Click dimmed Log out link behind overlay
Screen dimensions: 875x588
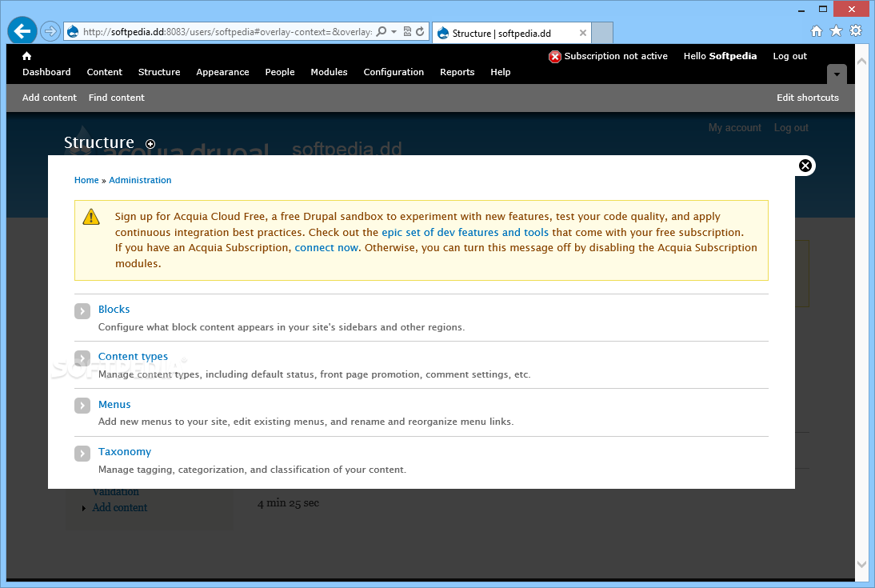pos(791,128)
